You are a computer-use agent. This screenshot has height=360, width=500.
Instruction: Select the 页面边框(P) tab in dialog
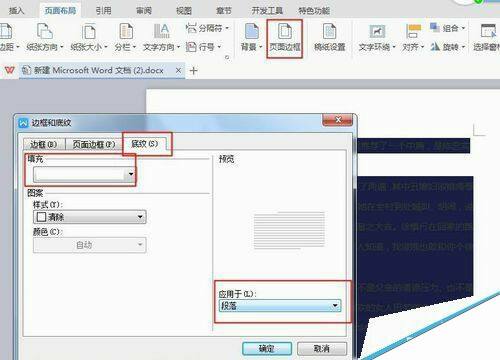pos(94,145)
